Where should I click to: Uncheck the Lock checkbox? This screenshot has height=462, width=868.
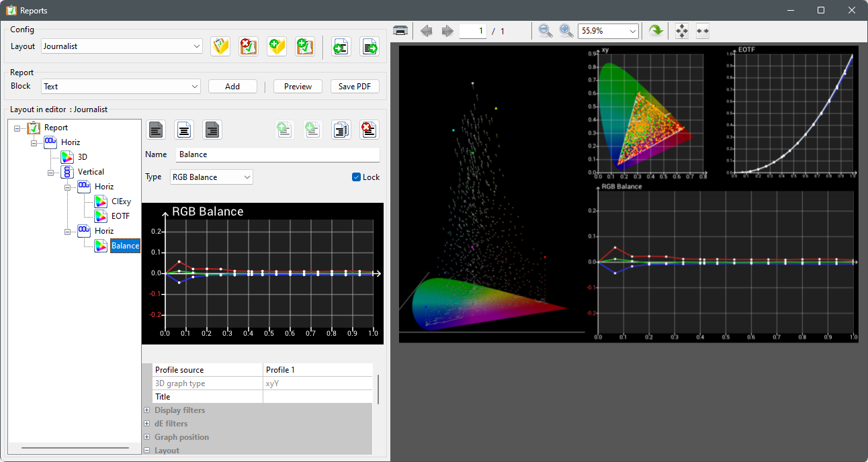click(x=355, y=177)
